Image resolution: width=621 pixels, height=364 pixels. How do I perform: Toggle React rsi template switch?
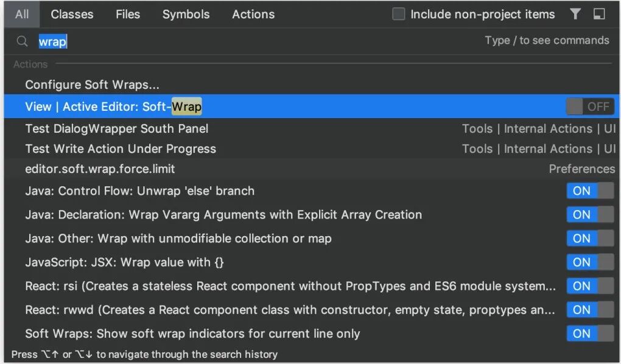click(x=589, y=286)
